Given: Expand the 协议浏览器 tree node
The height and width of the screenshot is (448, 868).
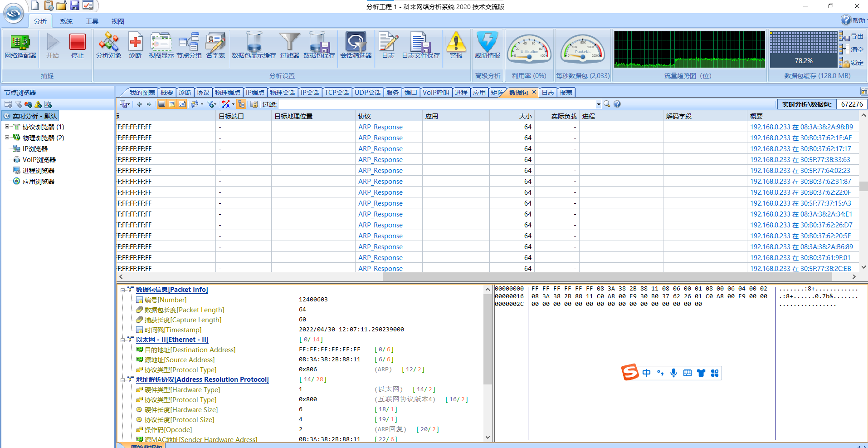Looking at the screenshot, I should (x=7, y=127).
